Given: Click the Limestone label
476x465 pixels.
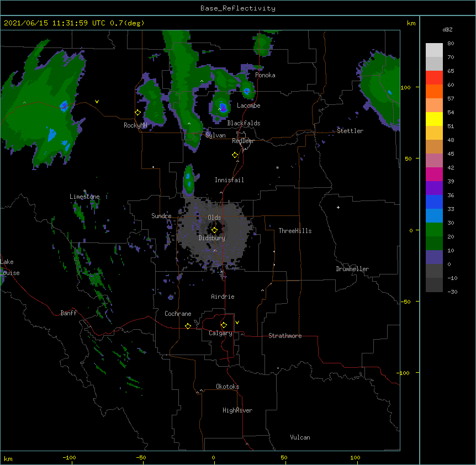Looking at the screenshot, I should click(84, 197).
